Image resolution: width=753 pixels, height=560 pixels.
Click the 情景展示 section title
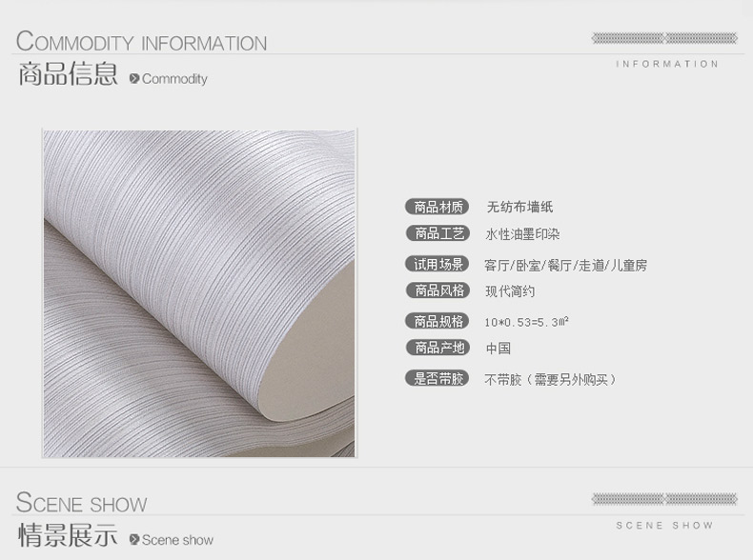(x=68, y=535)
